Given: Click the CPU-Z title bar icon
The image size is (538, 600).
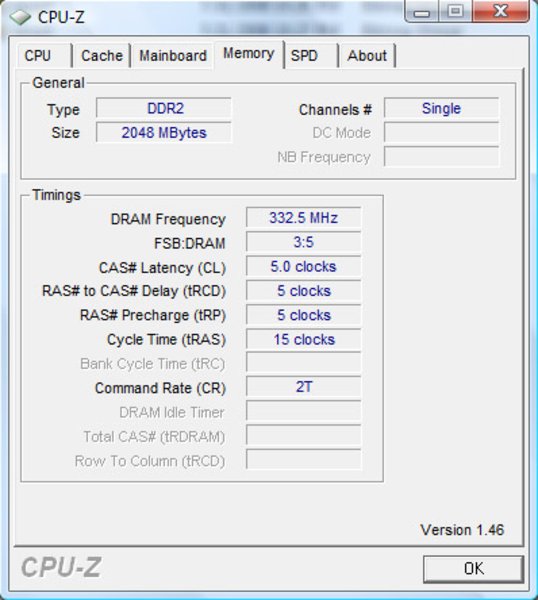Looking at the screenshot, I should pos(20,16).
